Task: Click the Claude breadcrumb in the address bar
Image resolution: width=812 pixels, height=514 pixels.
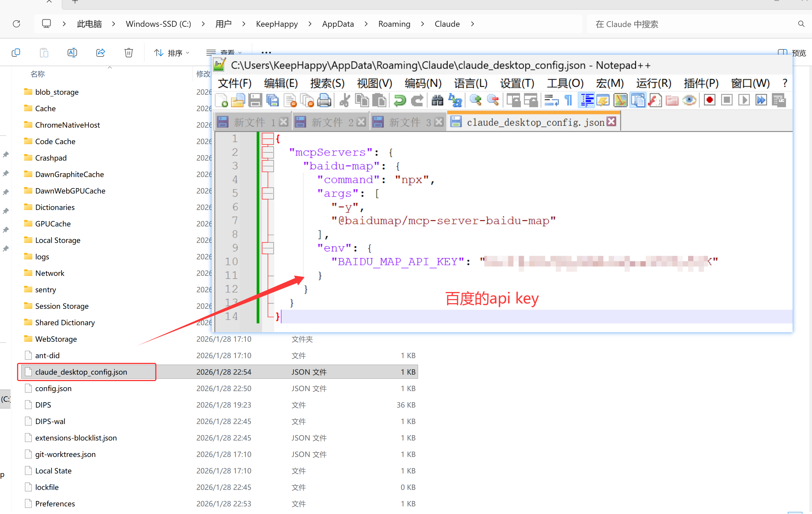Action: [447, 24]
